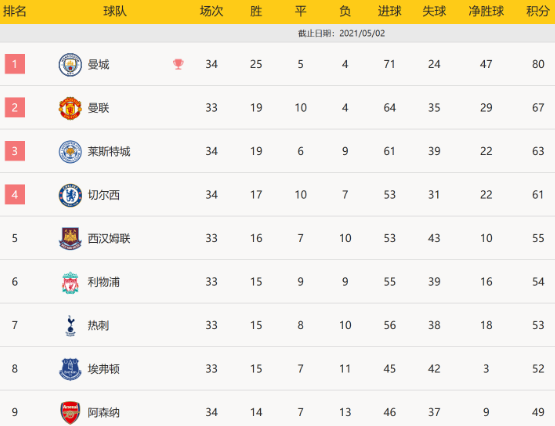The height and width of the screenshot is (426, 555).
Task: Click the red rank 4 badge
Action: coord(15,195)
